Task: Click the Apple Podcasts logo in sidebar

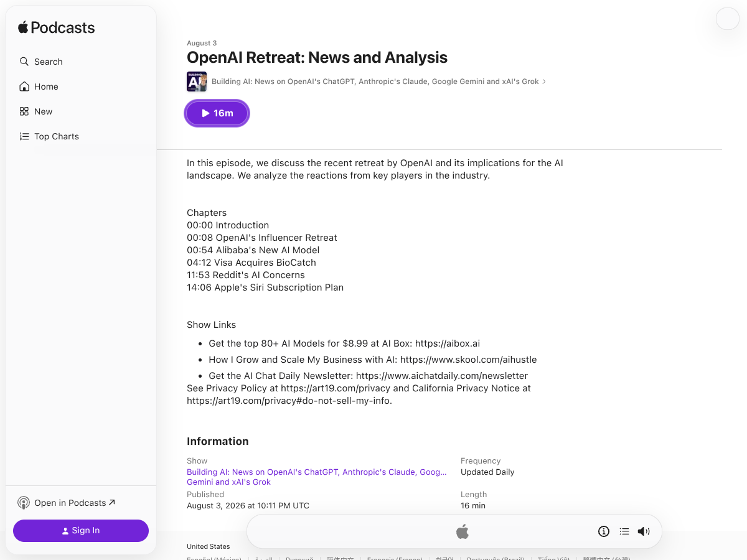Action: (56, 27)
